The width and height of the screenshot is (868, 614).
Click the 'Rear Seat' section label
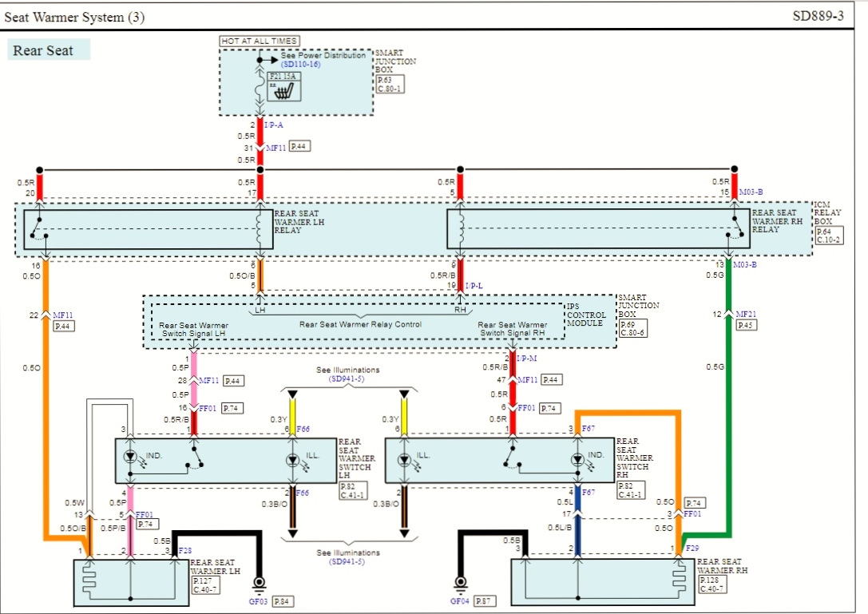pos(43,50)
